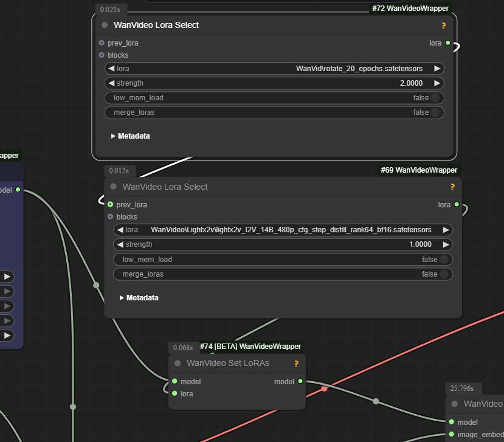Select the WanVideo Set LoRAs node title

tap(228, 363)
